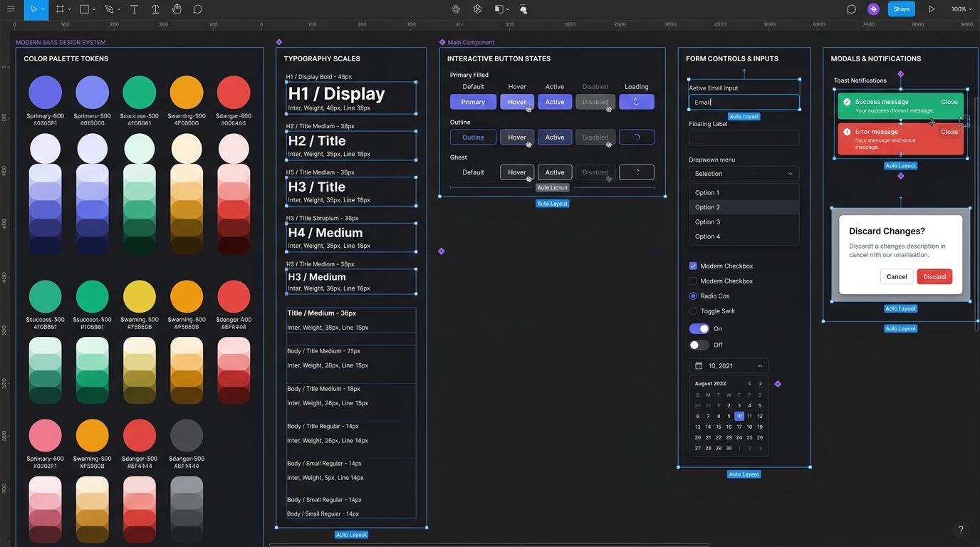Close the Success message toast
This screenshot has width=980, height=547.
pyautogui.click(x=949, y=102)
